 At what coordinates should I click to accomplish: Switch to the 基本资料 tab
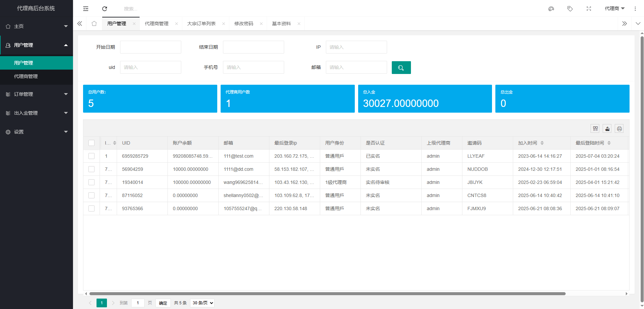click(281, 24)
